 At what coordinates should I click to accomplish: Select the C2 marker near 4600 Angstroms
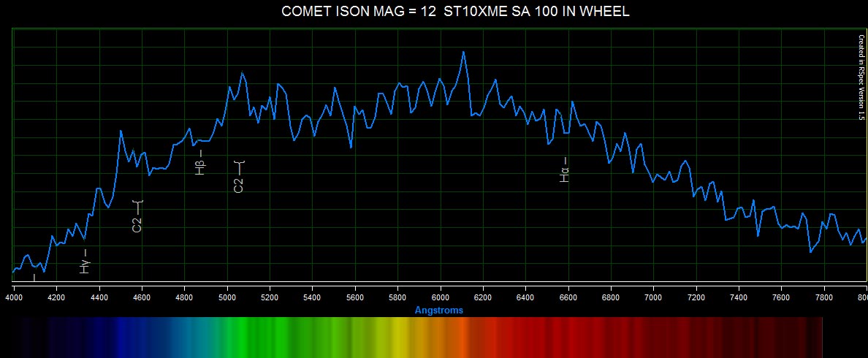pos(137,216)
